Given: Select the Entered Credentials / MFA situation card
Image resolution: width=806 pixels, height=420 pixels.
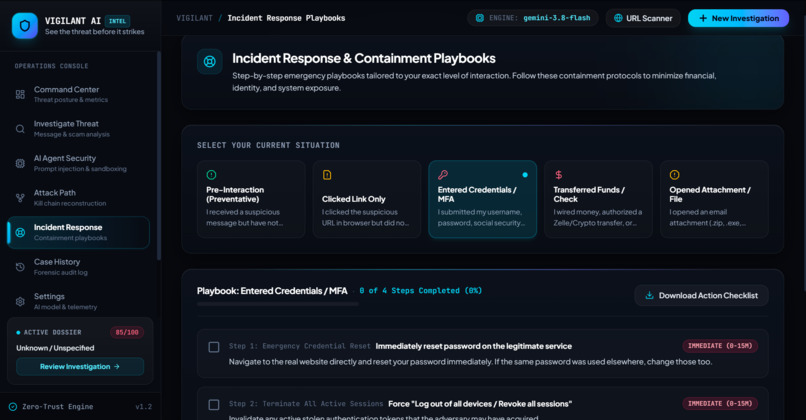Looking at the screenshot, I should click(x=483, y=199).
